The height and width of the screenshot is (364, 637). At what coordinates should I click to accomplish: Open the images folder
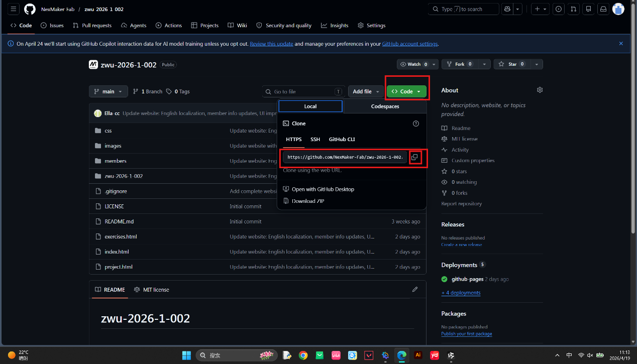(x=113, y=146)
